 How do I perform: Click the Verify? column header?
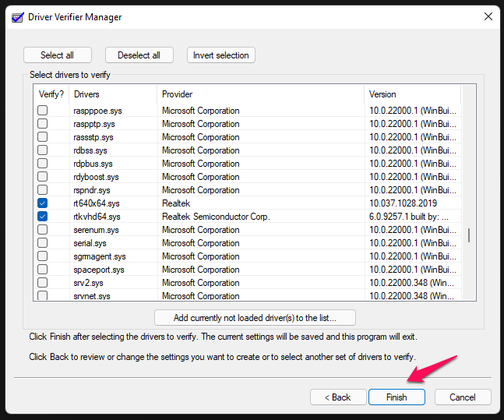point(51,94)
